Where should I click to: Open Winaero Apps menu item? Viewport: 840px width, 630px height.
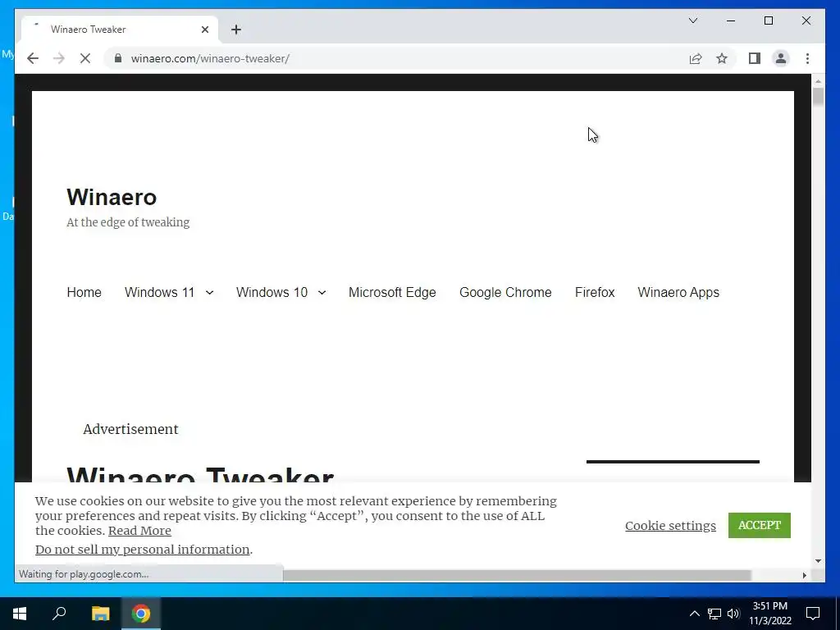(678, 293)
